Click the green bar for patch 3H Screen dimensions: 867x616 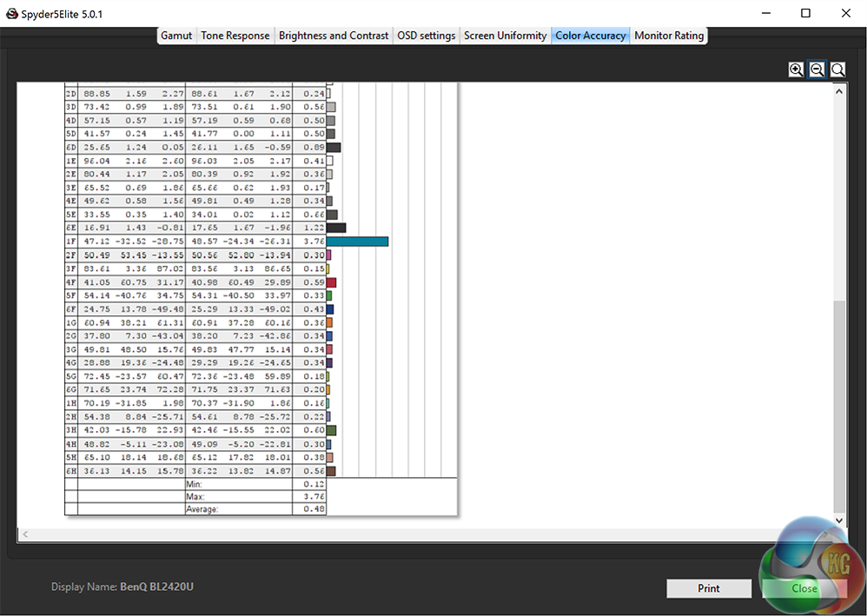pos(331,430)
